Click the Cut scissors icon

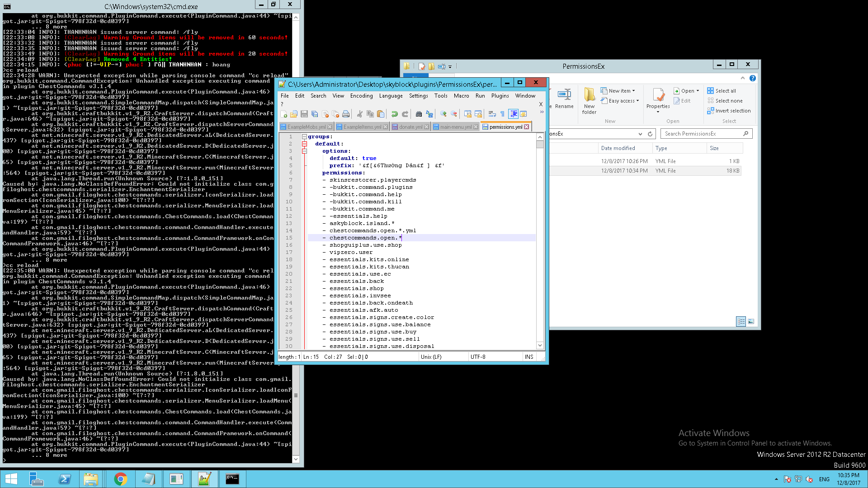click(x=360, y=114)
